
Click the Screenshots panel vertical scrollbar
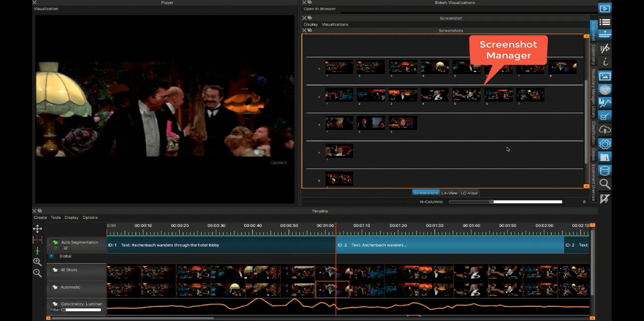pos(586,122)
